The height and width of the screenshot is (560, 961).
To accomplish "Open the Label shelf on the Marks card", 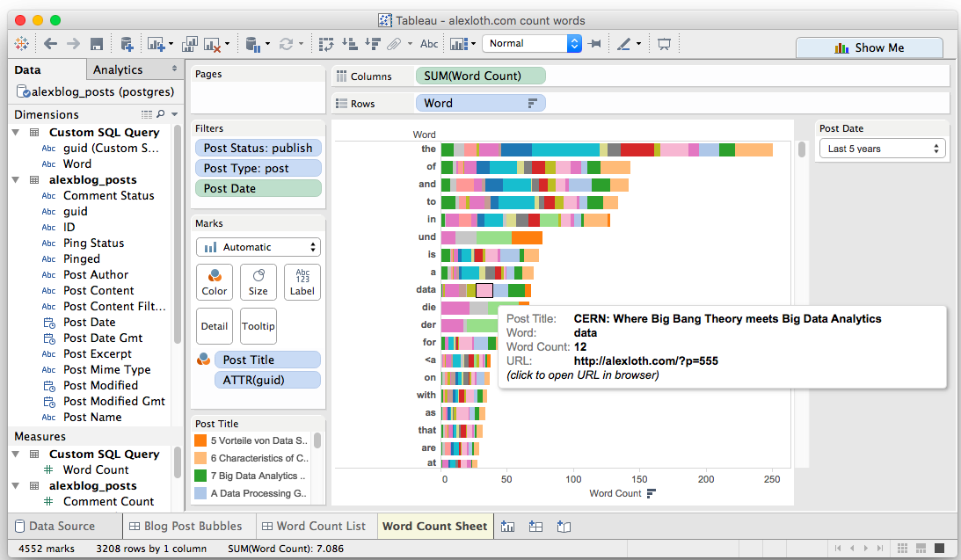I will [302, 281].
